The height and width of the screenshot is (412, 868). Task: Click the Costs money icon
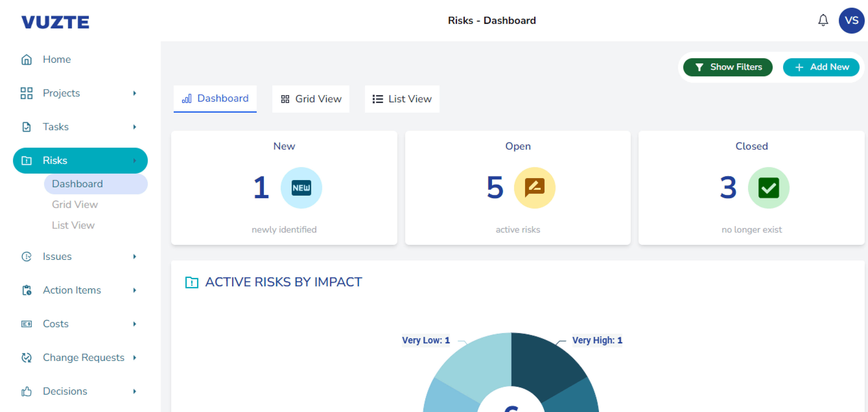pyautogui.click(x=27, y=324)
